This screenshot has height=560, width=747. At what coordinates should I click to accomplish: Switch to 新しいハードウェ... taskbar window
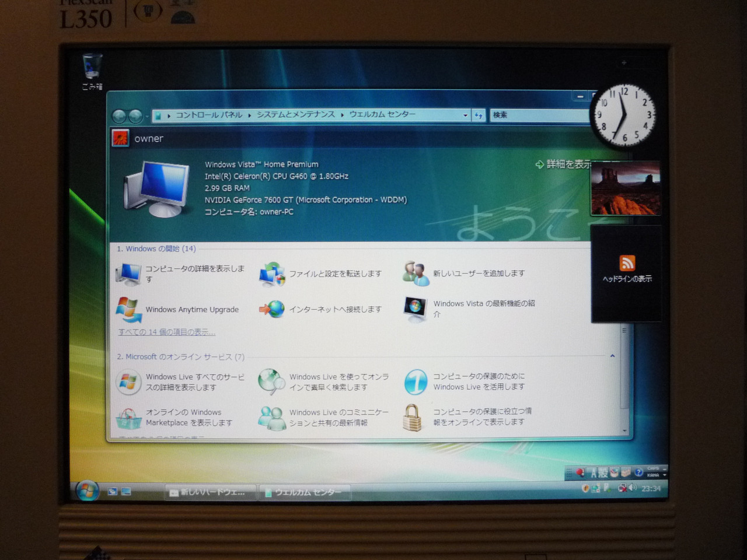211,492
